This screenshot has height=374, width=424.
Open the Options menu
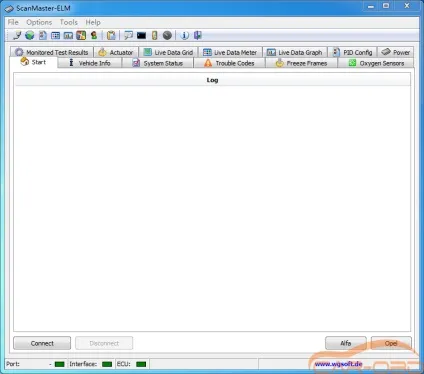click(39, 22)
